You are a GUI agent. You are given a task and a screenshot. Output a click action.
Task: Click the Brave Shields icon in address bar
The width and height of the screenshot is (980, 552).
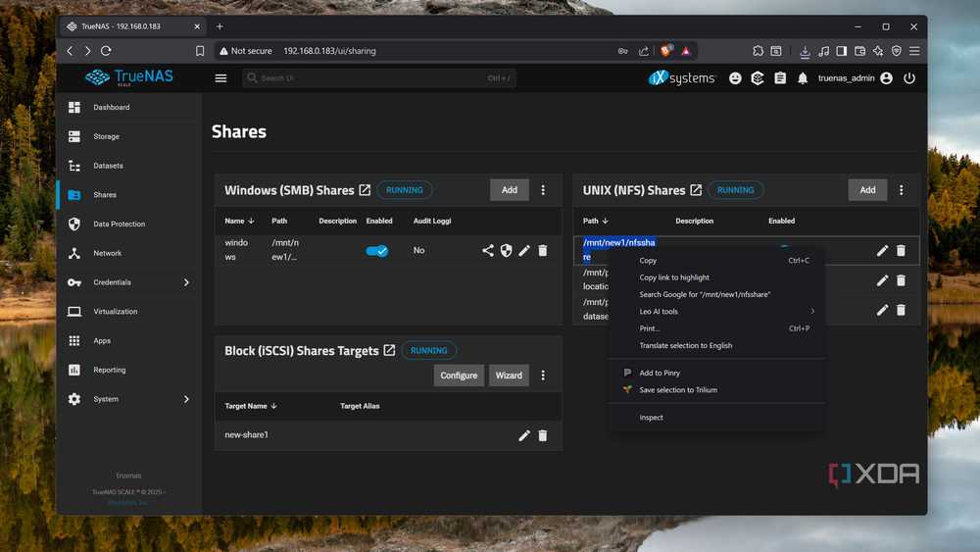tap(666, 51)
